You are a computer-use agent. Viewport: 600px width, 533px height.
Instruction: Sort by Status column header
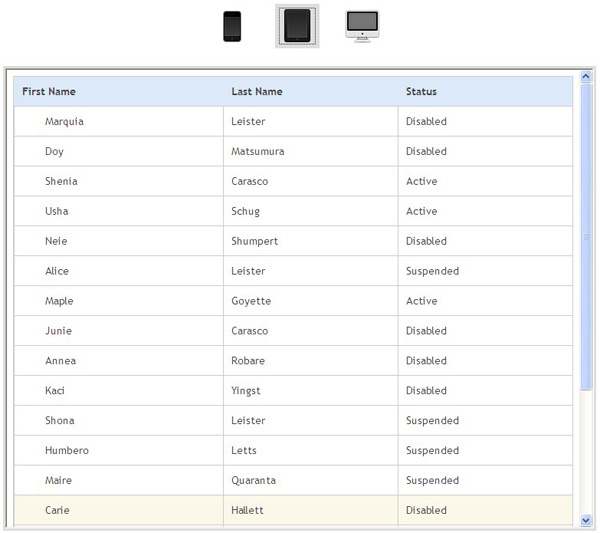(421, 92)
